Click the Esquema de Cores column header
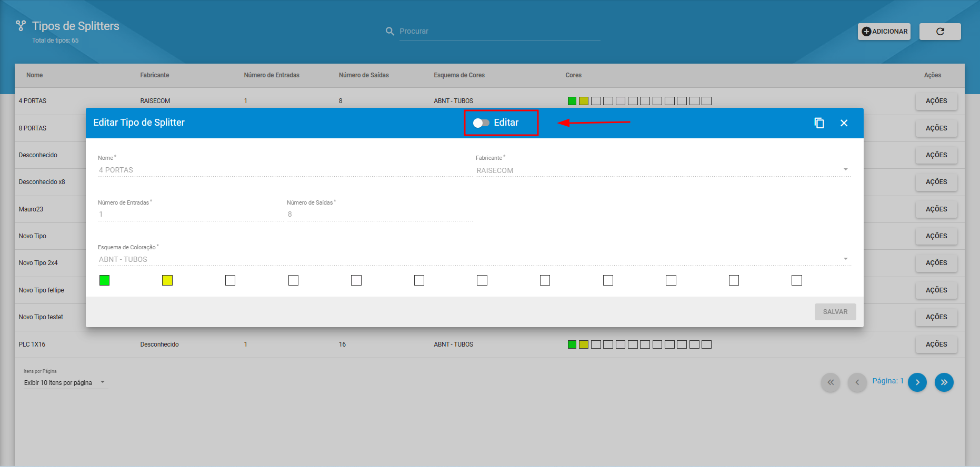980x467 pixels. 459,75
